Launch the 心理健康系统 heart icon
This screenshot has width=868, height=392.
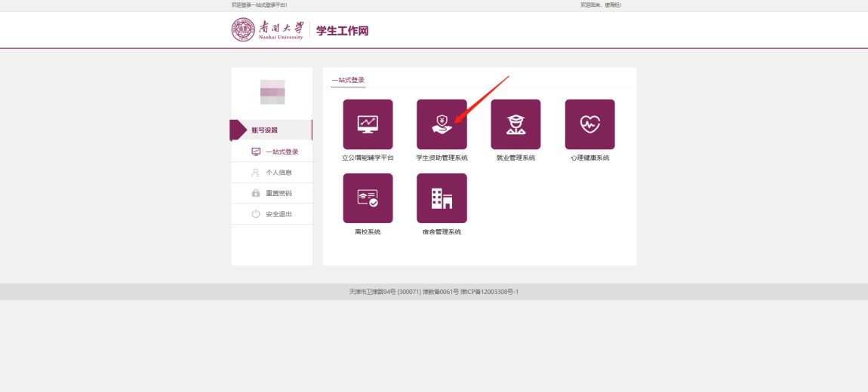point(589,124)
